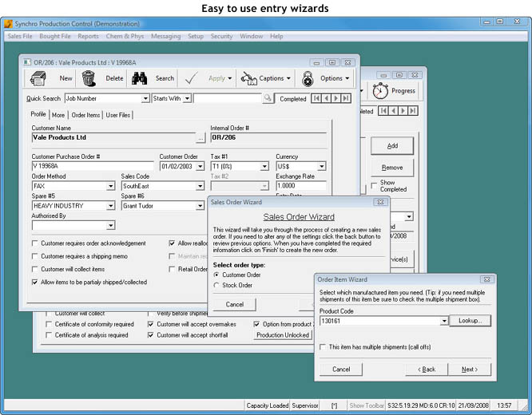Open the Chem & Phys menu
The height and width of the screenshot is (415, 532).
click(x=125, y=36)
